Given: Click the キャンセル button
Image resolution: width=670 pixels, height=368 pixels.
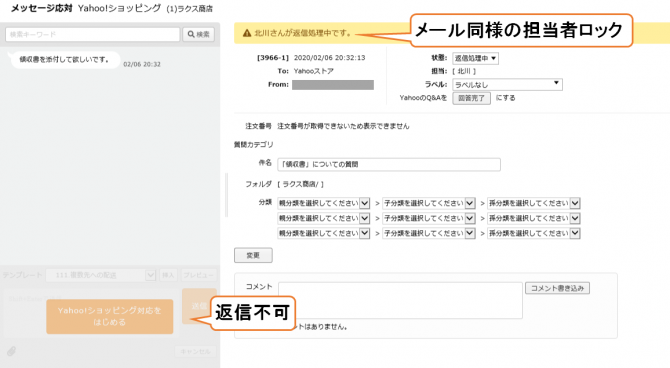Looking at the screenshot, I should pyautogui.click(x=195, y=351).
